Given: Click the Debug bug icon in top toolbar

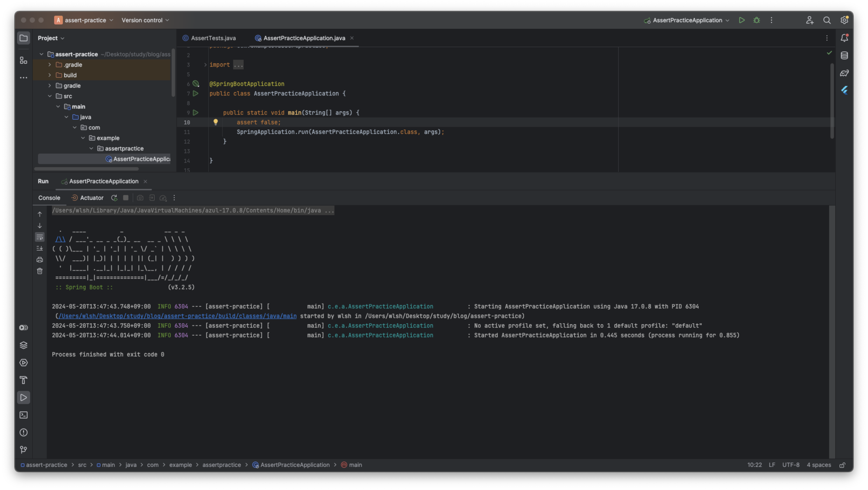Looking at the screenshot, I should [x=756, y=20].
